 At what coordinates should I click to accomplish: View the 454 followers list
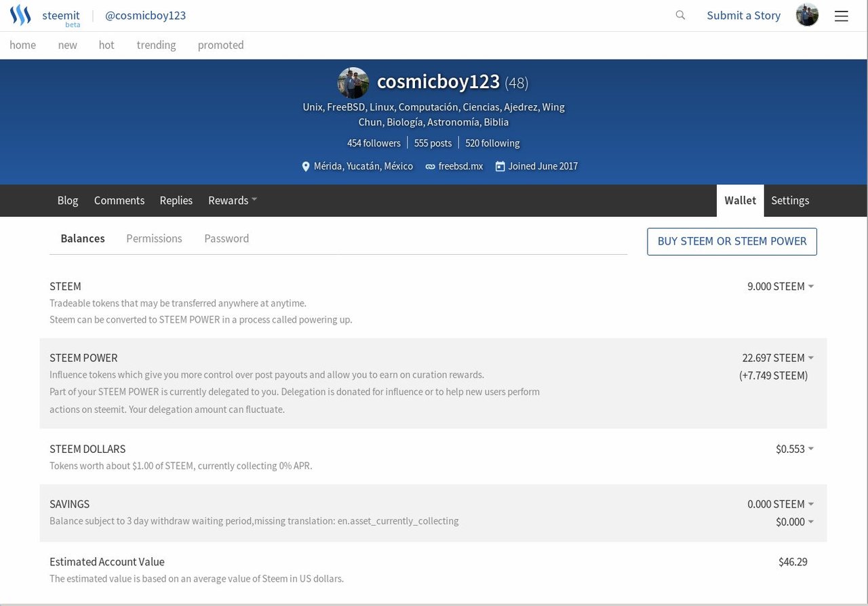pos(374,143)
